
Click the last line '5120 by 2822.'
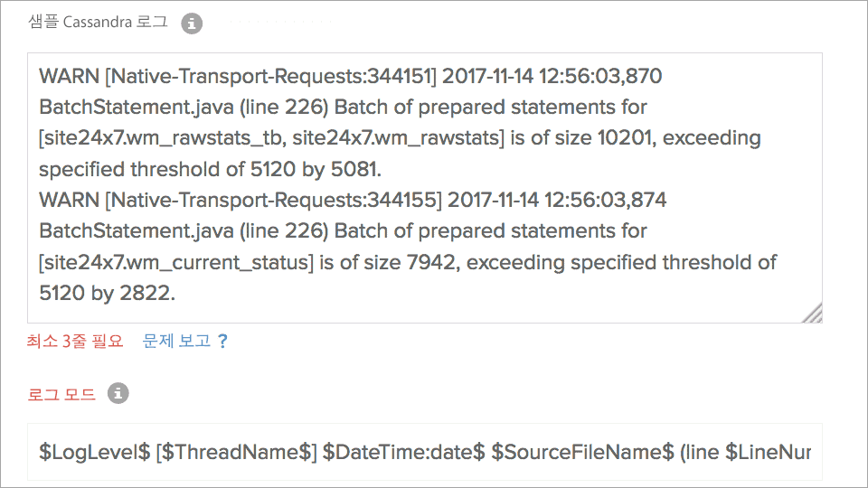coord(107,293)
